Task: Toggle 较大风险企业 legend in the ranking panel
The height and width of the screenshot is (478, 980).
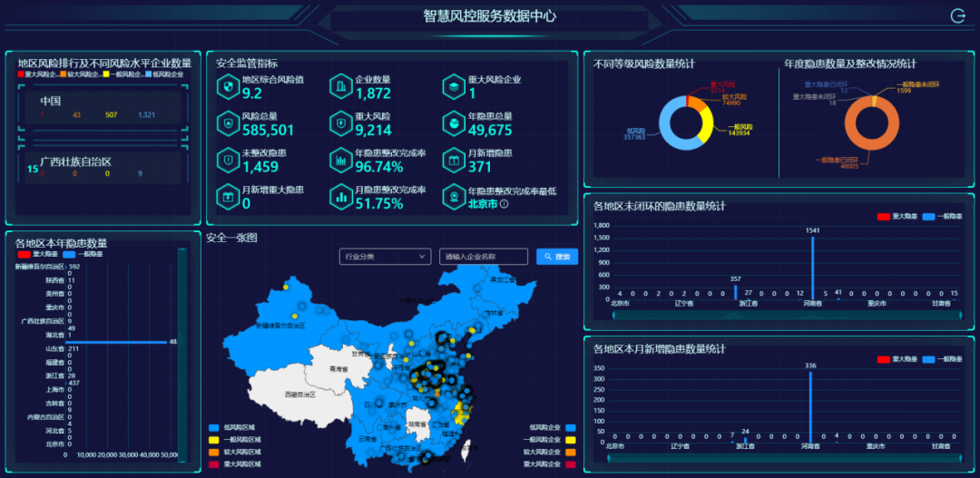Action: point(81,74)
